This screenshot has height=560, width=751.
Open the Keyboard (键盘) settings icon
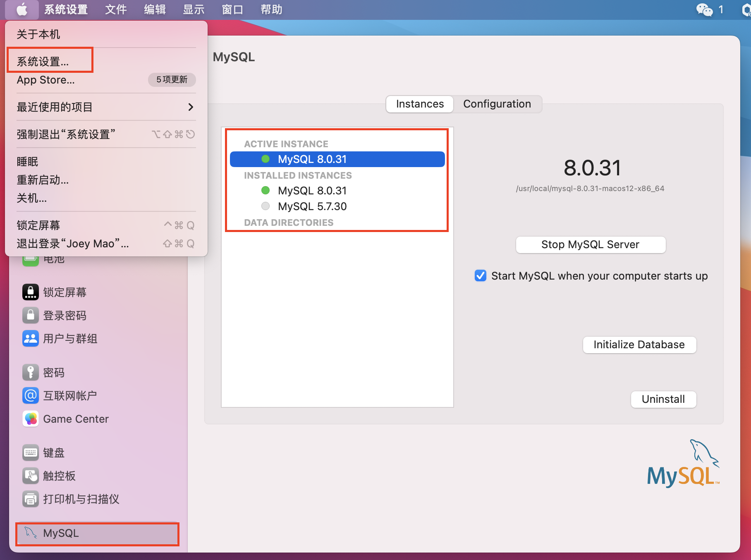(x=31, y=453)
